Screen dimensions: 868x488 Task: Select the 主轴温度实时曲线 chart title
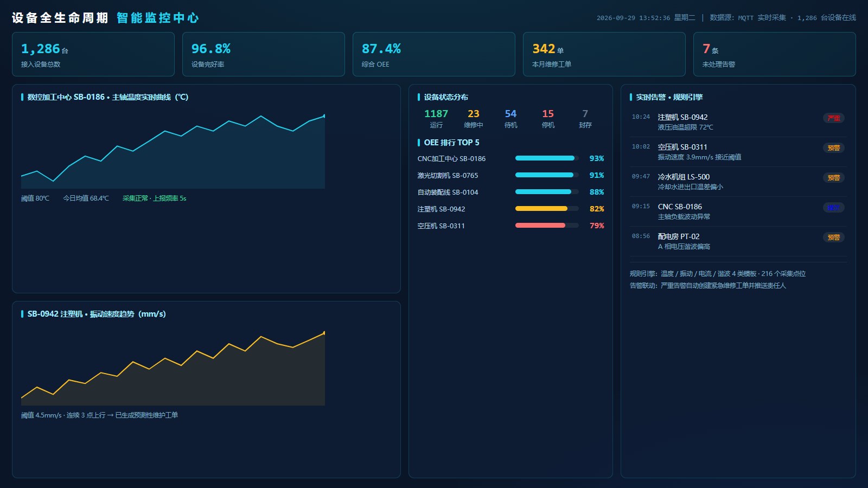pyautogui.click(x=108, y=97)
